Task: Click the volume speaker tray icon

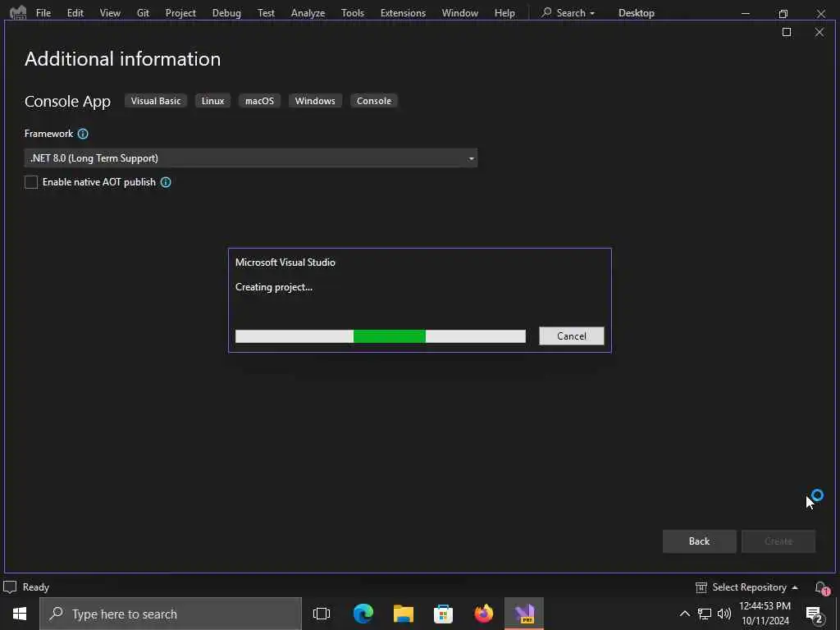Action: pos(724,614)
